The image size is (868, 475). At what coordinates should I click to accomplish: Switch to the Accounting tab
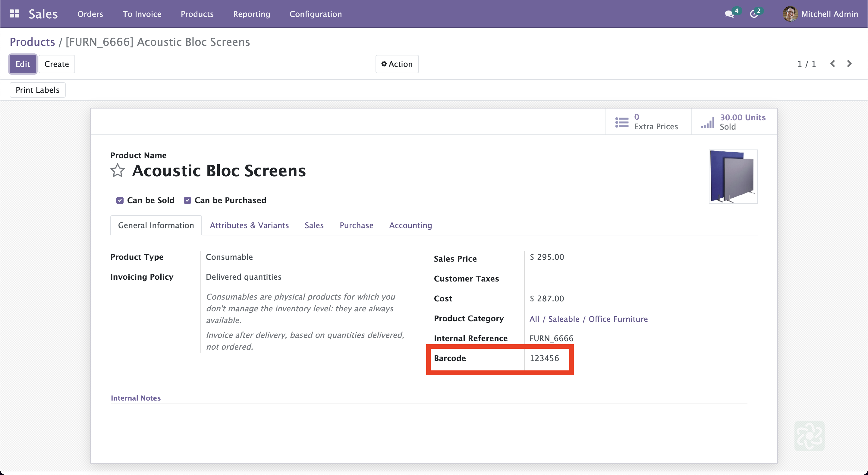(410, 225)
